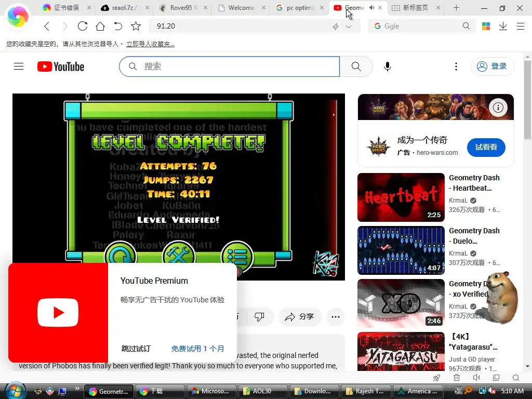Open the Windows Start orb
The width and height of the screenshot is (532, 399).
pyautogui.click(x=15, y=391)
